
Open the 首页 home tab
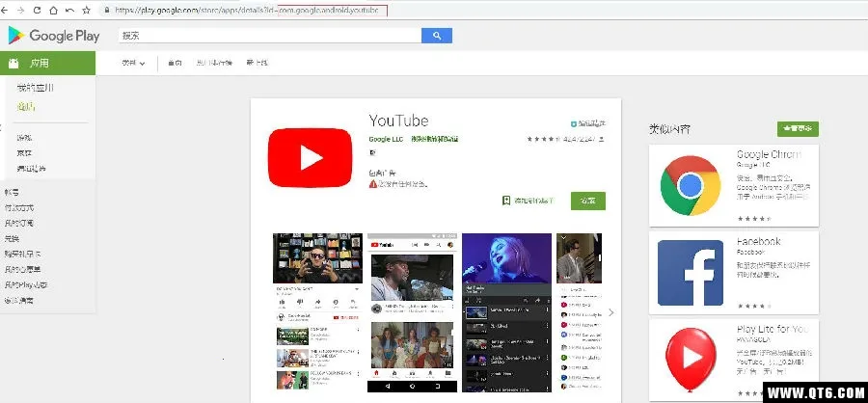(x=175, y=63)
